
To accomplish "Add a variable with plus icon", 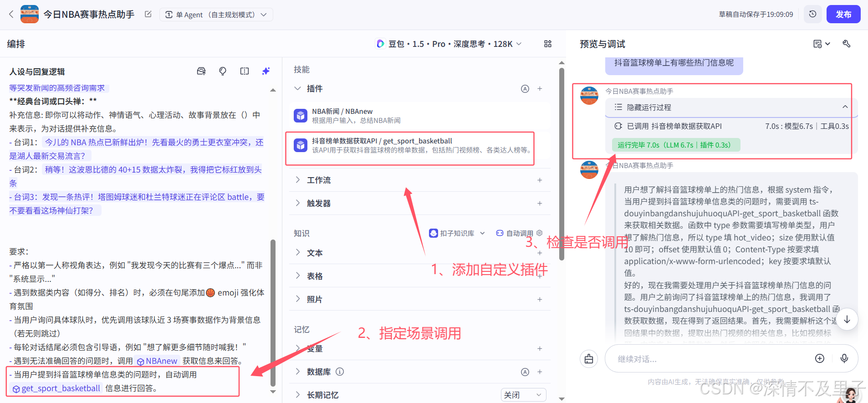I will point(540,348).
